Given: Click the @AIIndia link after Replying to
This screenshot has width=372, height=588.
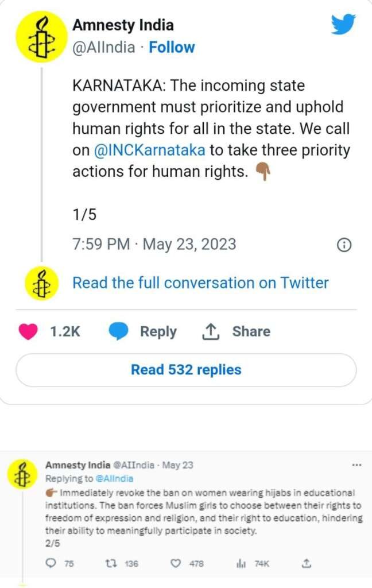Looking at the screenshot, I should [117, 479].
